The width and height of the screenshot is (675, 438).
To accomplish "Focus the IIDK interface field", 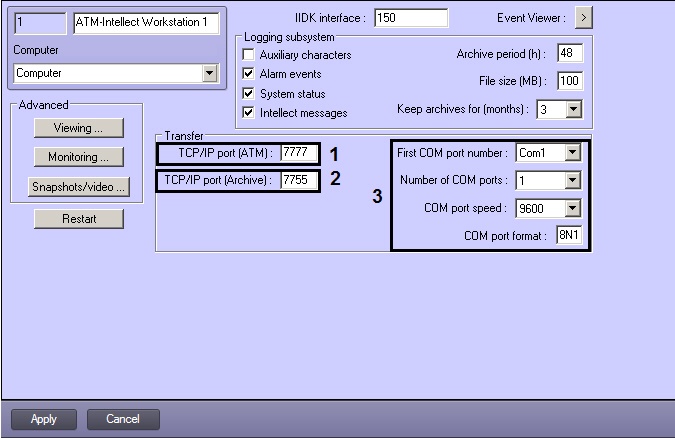I will 411,18.
